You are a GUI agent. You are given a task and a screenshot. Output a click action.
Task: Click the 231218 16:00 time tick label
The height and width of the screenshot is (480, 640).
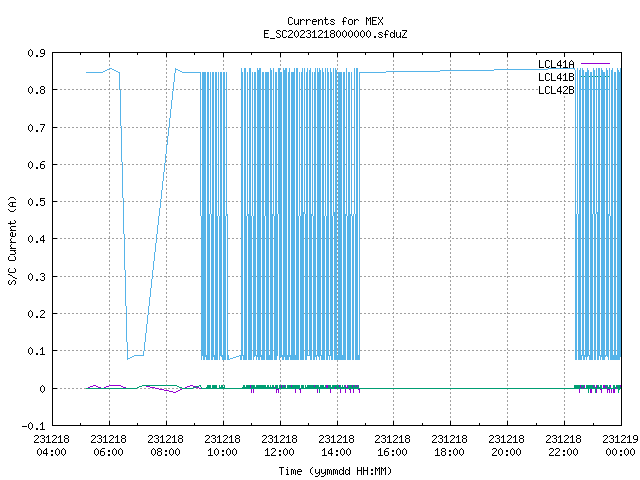pyautogui.click(x=393, y=446)
